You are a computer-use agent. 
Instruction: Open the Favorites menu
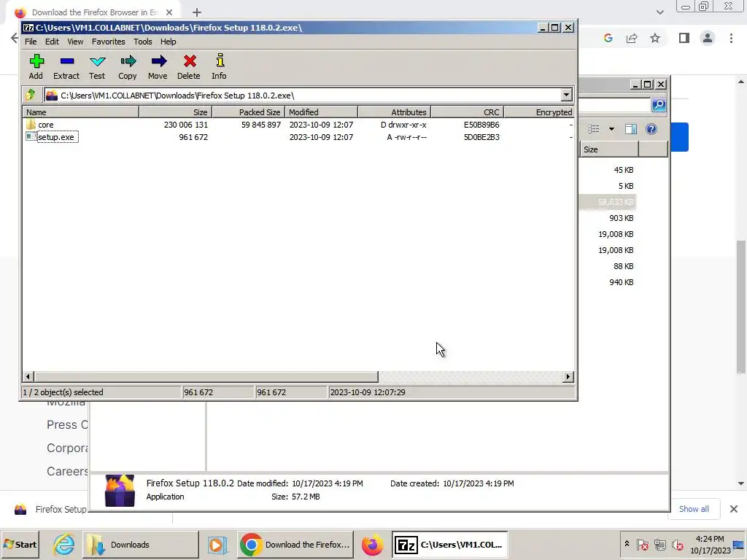[x=108, y=42]
